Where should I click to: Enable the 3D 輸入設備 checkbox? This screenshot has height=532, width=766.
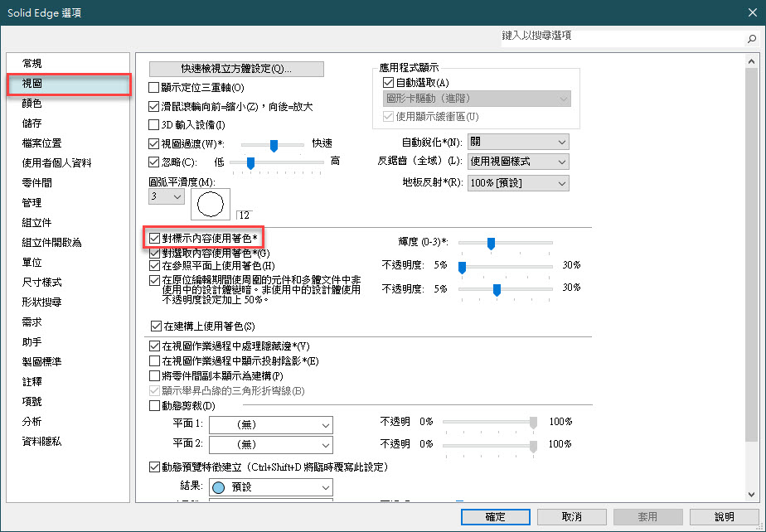(x=154, y=125)
